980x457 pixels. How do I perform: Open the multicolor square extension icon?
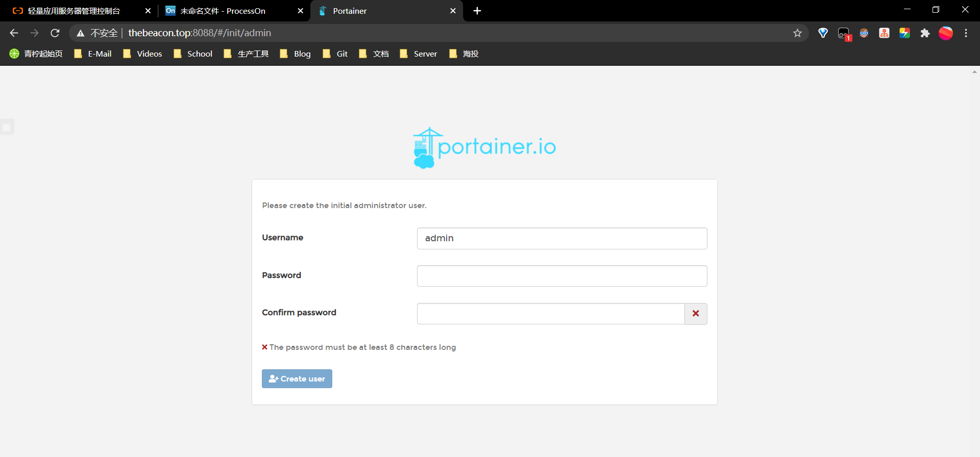[904, 33]
